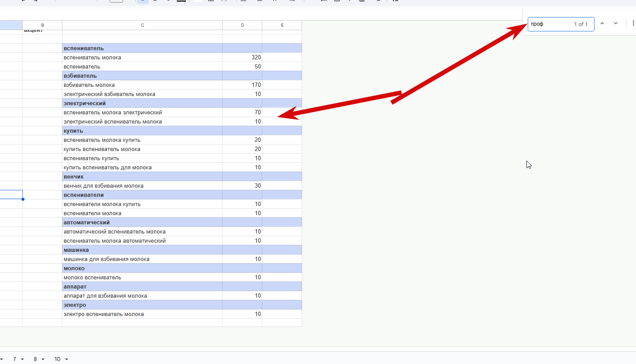Screen dimensions: 636x364
Task: Select the cell 'взбиватель молока' with value 170
Action: click(142, 85)
